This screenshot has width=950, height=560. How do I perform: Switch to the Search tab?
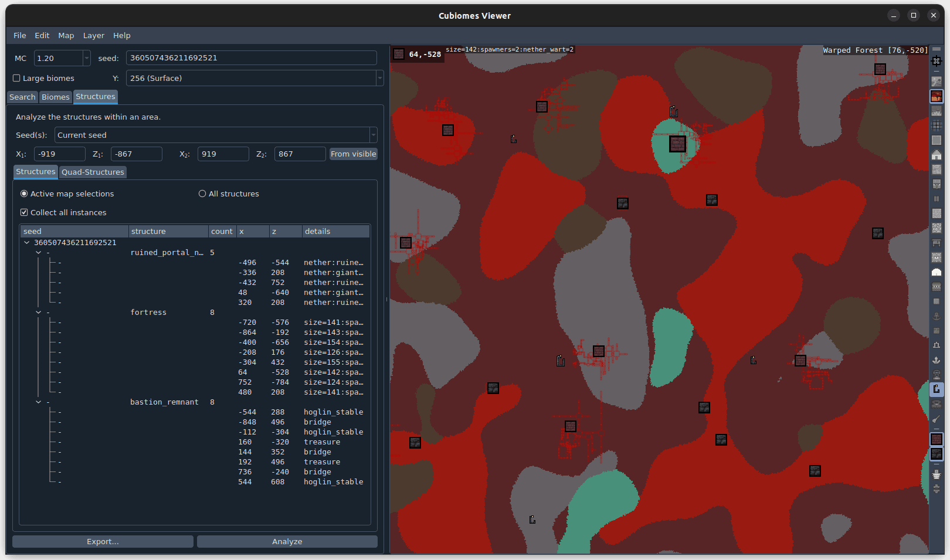[x=22, y=97]
